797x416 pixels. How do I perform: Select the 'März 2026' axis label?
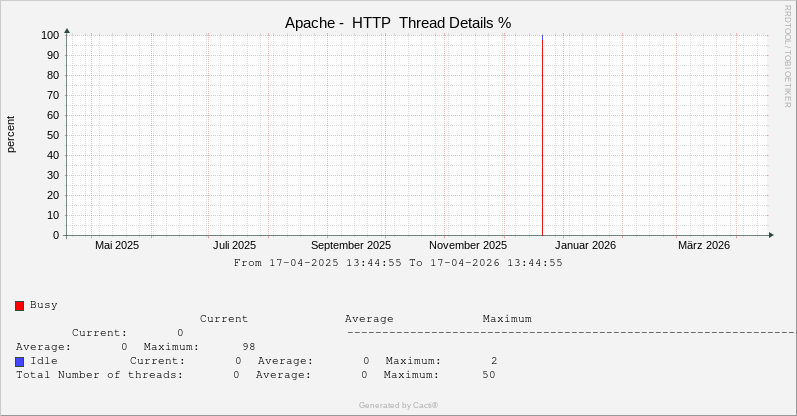pyautogui.click(x=704, y=245)
